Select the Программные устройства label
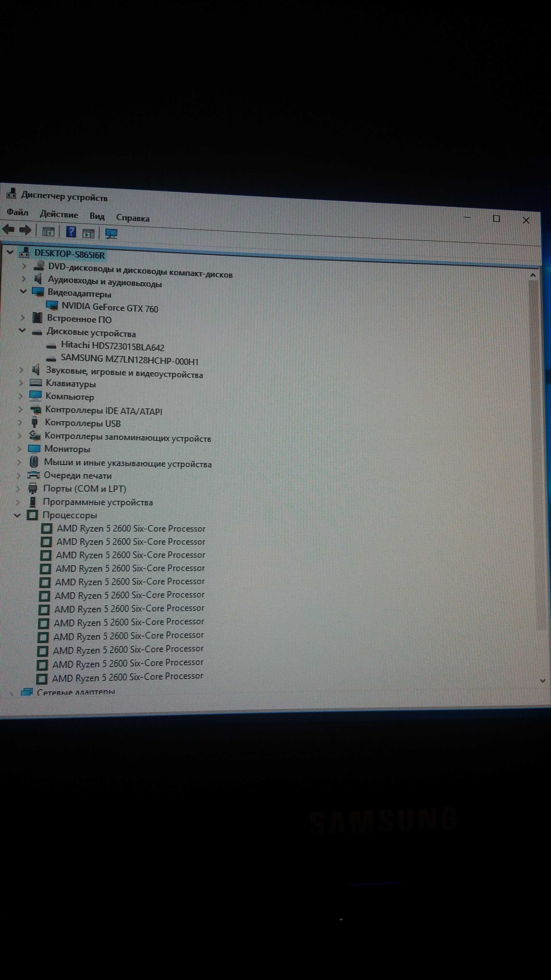 [98, 502]
